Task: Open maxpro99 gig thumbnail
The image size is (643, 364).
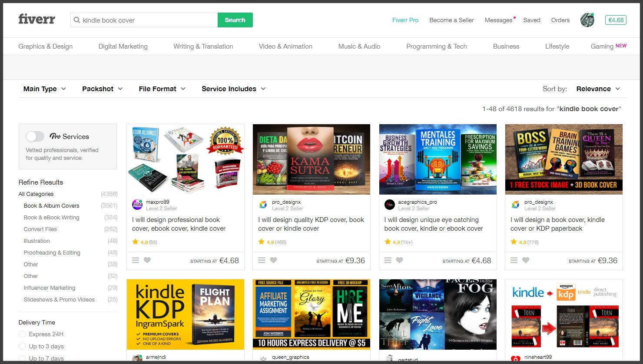Action: click(186, 159)
